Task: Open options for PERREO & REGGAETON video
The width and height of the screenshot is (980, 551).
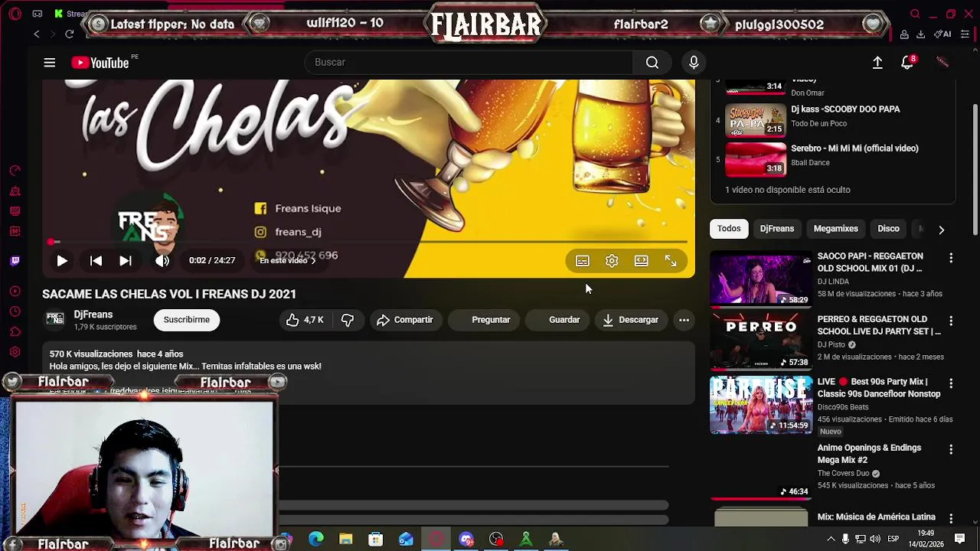Action: coord(951,321)
